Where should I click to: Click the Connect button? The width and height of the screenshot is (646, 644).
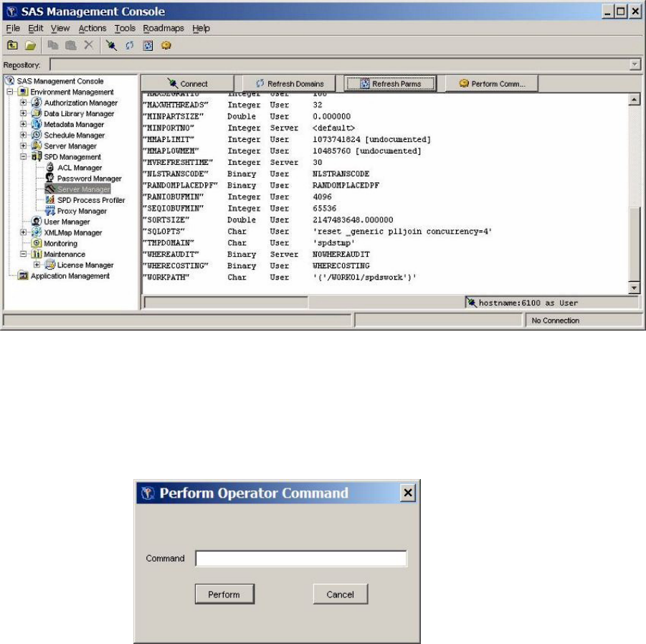pos(187,84)
